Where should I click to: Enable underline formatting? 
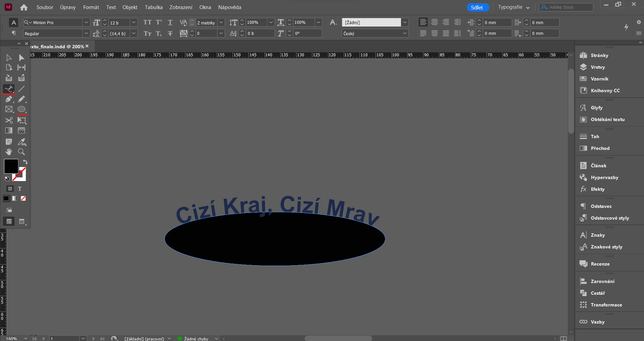(x=170, y=22)
